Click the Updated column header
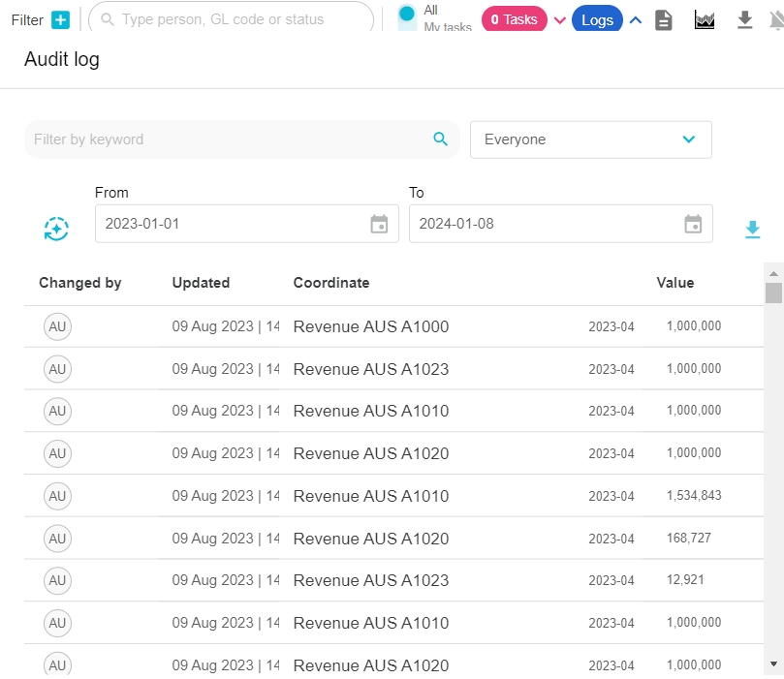 tap(201, 283)
